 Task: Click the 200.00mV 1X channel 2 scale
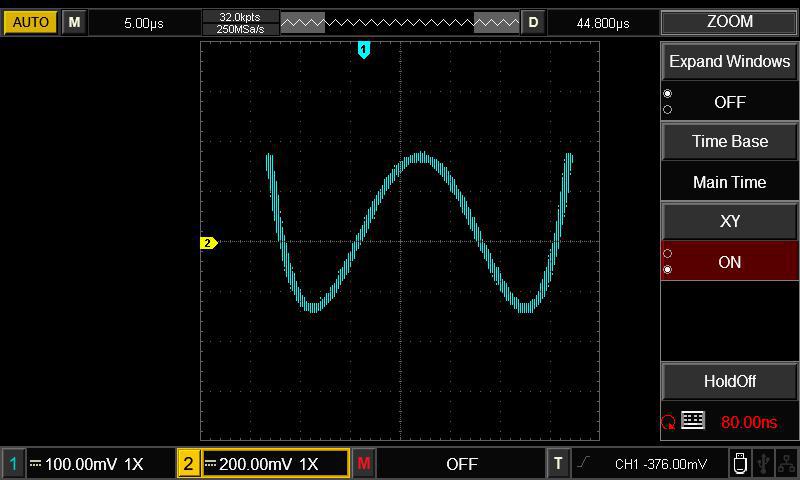pyautogui.click(x=269, y=464)
